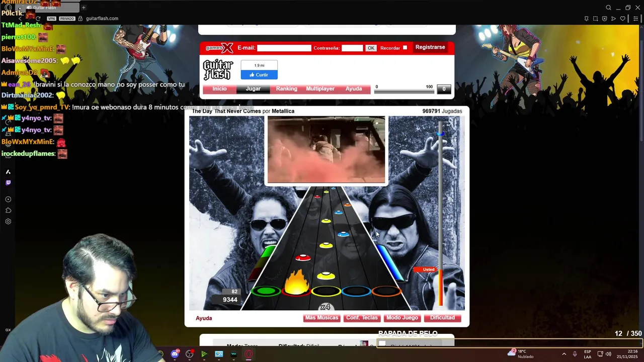Reload the page with refresh icon
The width and height of the screenshot is (644, 362).
tap(38, 19)
